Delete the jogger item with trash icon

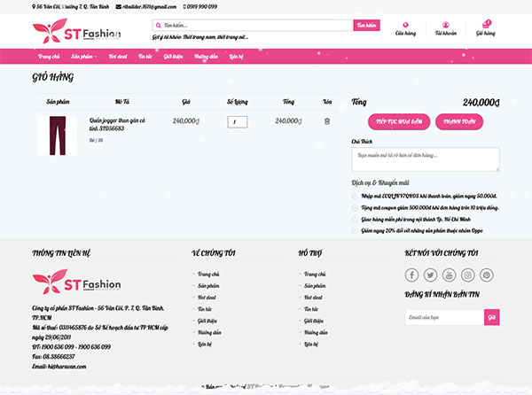[x=326, y=121]
